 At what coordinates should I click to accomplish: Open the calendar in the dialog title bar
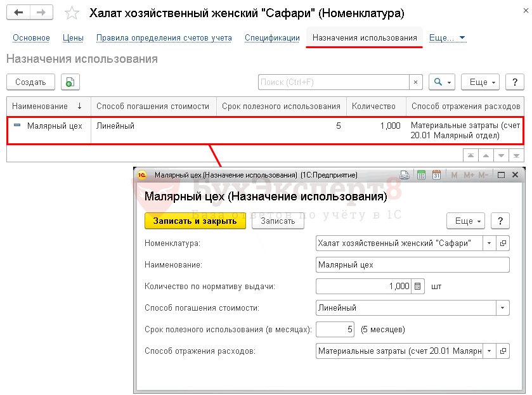(x=436, y=175)
